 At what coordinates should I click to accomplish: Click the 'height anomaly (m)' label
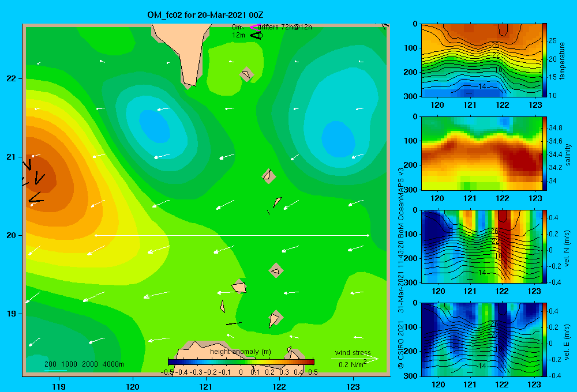(241, 352)
